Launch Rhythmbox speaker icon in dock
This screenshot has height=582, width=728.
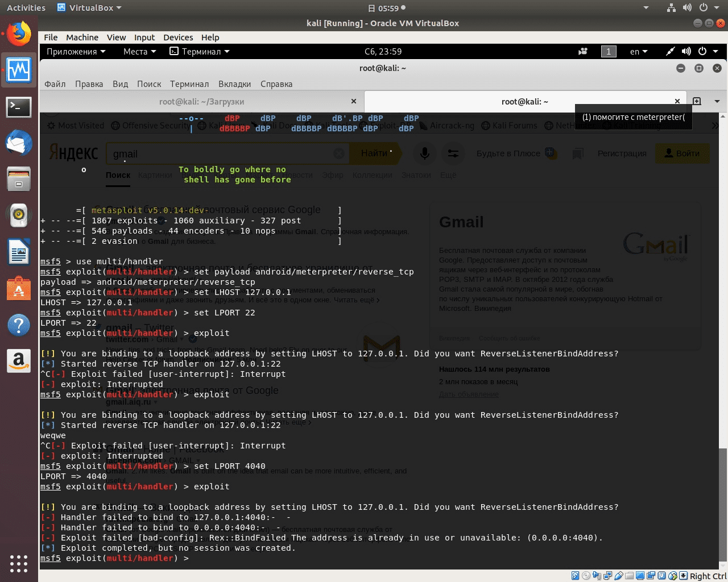(x=19, y=215)
